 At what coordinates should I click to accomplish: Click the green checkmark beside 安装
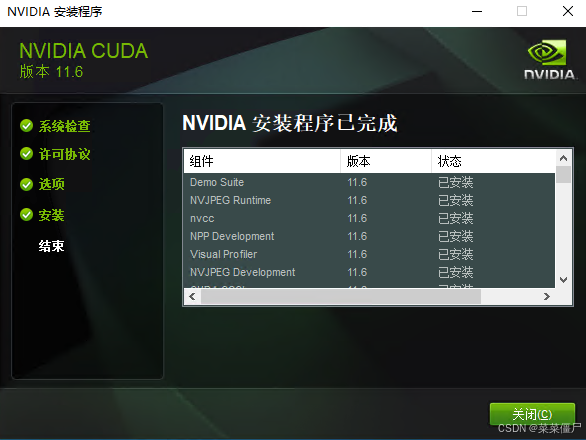27,215
